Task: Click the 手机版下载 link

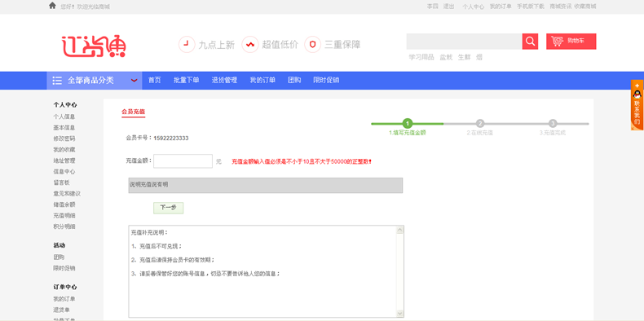Action: point(531,7)
